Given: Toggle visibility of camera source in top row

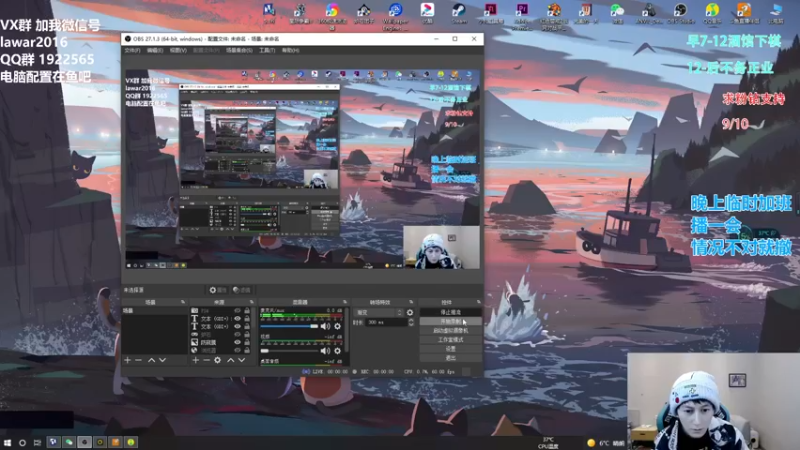Looking at the screenshot, I should 237,310.
